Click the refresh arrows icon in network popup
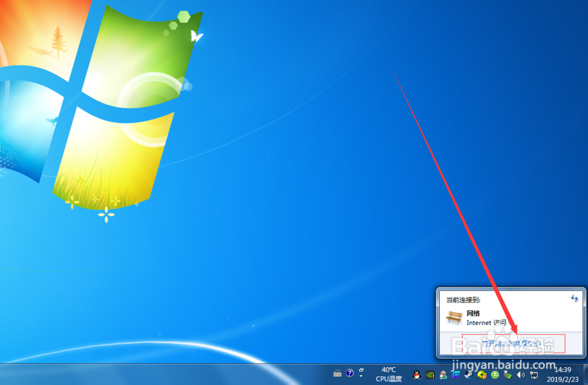The height and width of the screenshot is (385, 588). click(x=574, y=299)
